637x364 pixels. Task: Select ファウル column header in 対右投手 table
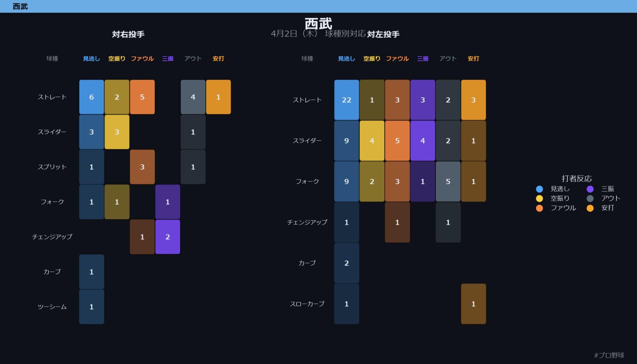pyautogui.click(x=142, y=58)
